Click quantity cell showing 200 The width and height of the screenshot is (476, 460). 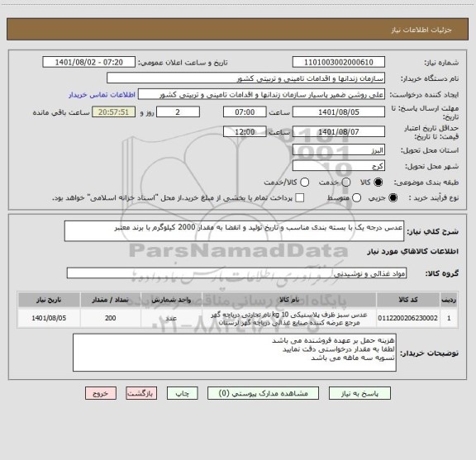[111, 318]
